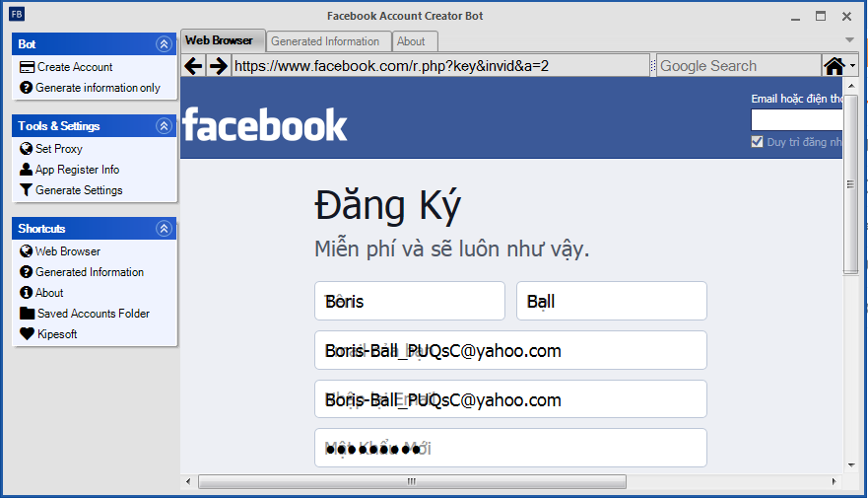Click the Bot panel header title
This screenshot has height=498, width=868.
27,44
